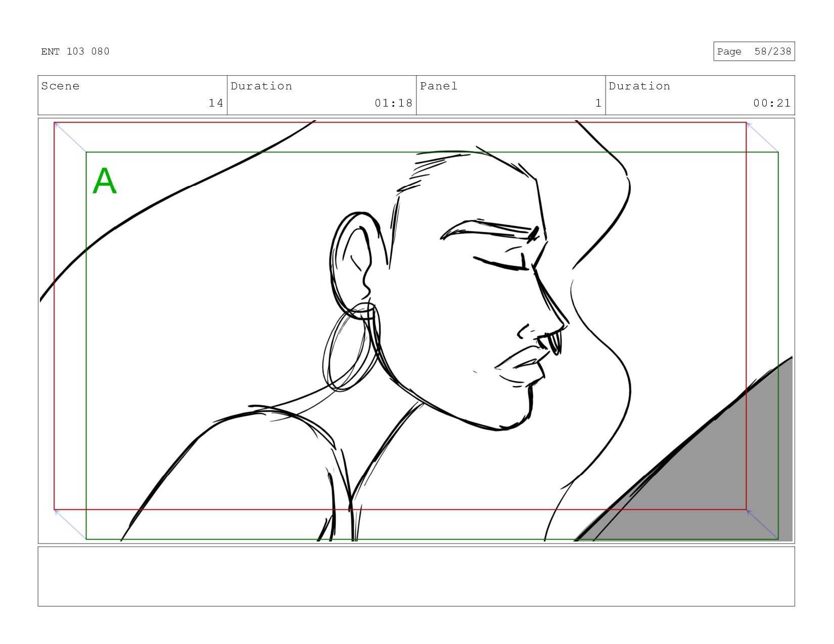Click the panel duration value '00:21'

772,103
